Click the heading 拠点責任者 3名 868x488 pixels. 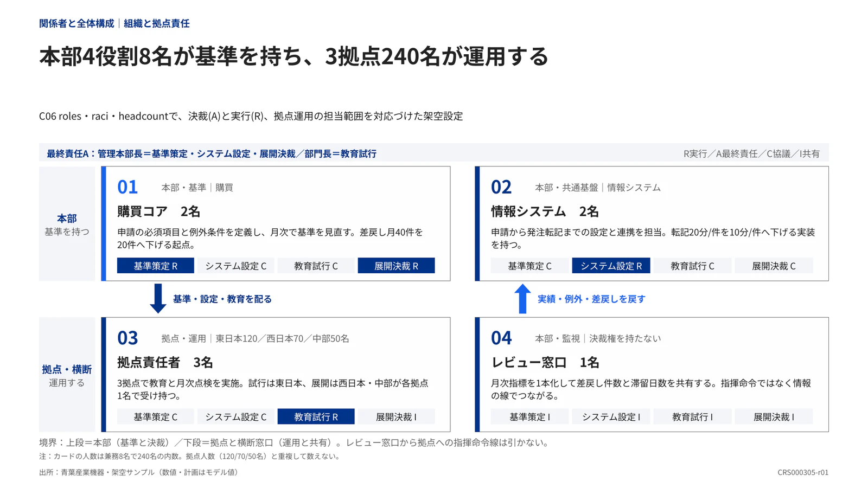tap(165, 362)
